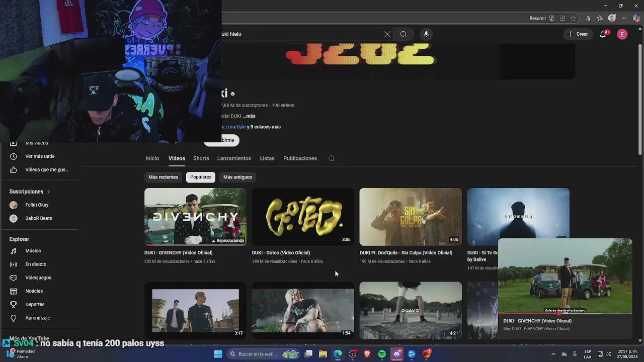Click taskbar search box Buscar en la web

[x=263, y=354]
